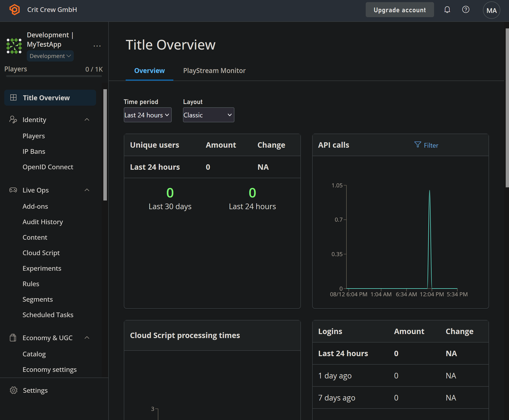
Task: Open the Development environment dropdown
Action: tap(50, 56)
